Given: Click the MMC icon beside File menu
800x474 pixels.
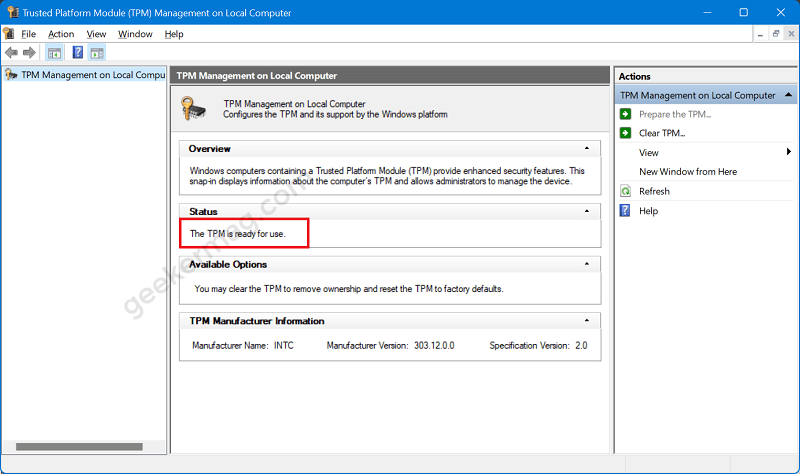Looking at the screenshot, I should pyautogui.click(x=9, y=34).
